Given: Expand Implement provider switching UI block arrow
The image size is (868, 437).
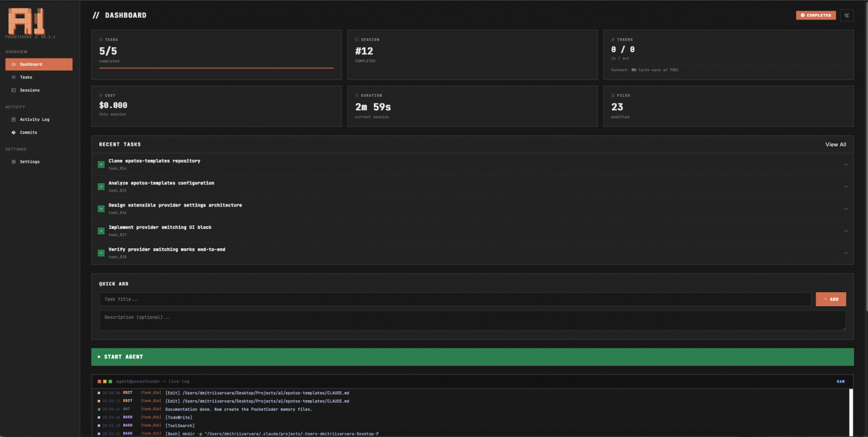Looking at the screenshot, I should click(845, 231).
